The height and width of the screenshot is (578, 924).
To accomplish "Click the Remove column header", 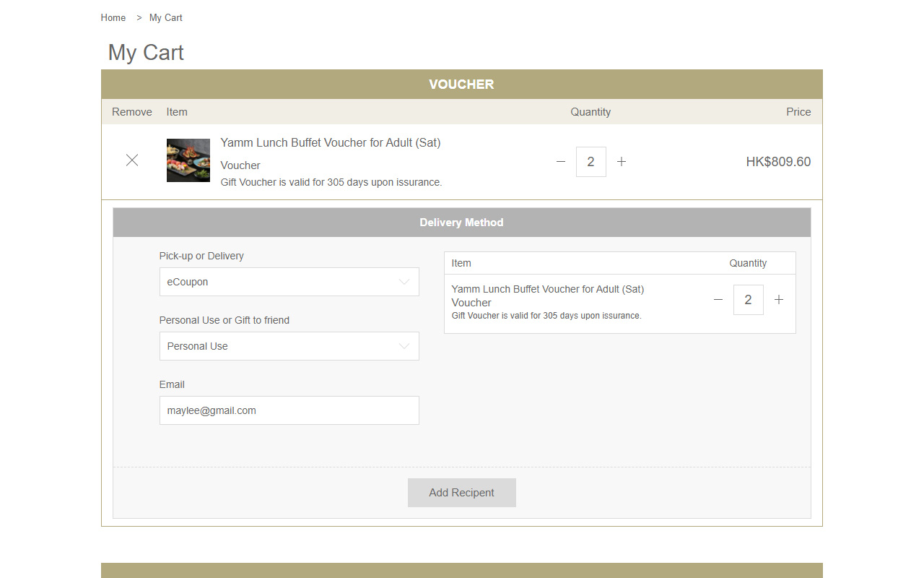I will (x=132, y=112).
